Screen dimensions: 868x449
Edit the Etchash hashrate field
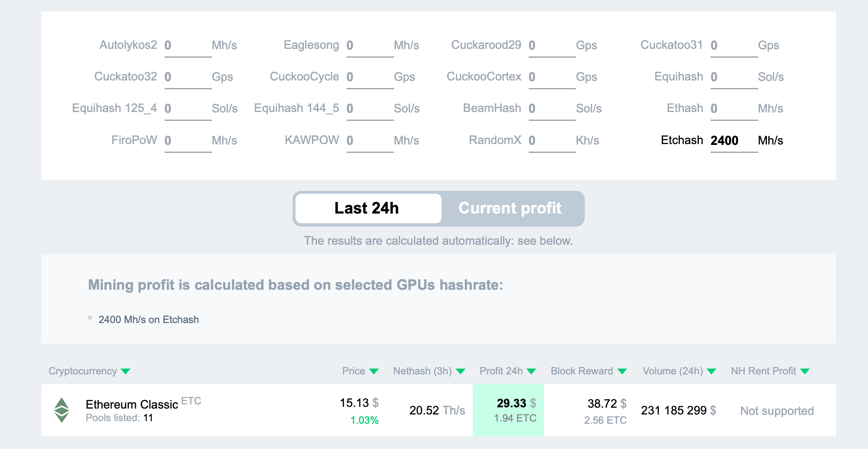point(733,140)
